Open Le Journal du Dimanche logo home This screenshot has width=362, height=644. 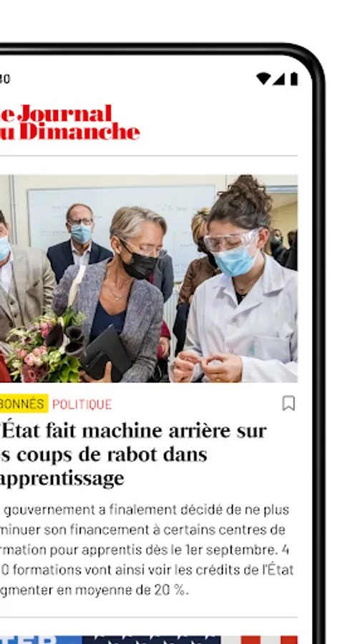click(70, 122)
